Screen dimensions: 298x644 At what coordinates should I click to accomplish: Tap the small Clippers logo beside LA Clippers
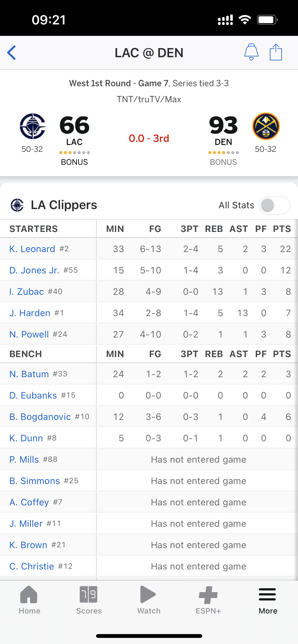[x=17, y=205]
